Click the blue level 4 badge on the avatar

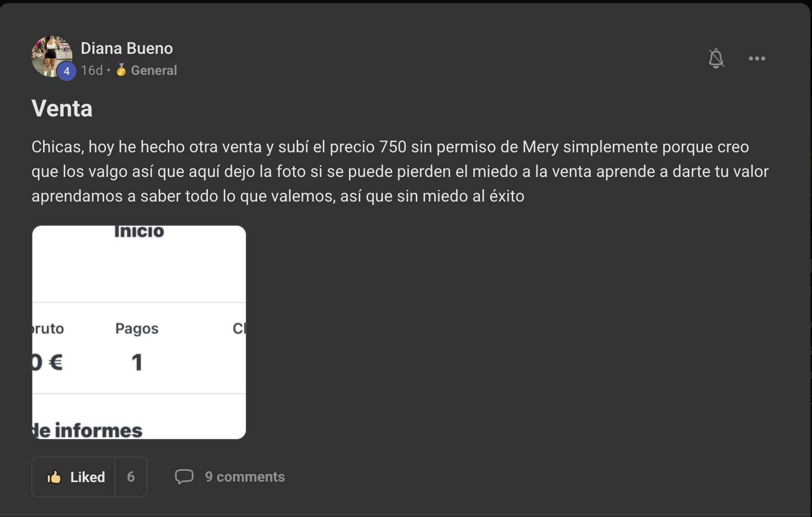tap(67, 71)
